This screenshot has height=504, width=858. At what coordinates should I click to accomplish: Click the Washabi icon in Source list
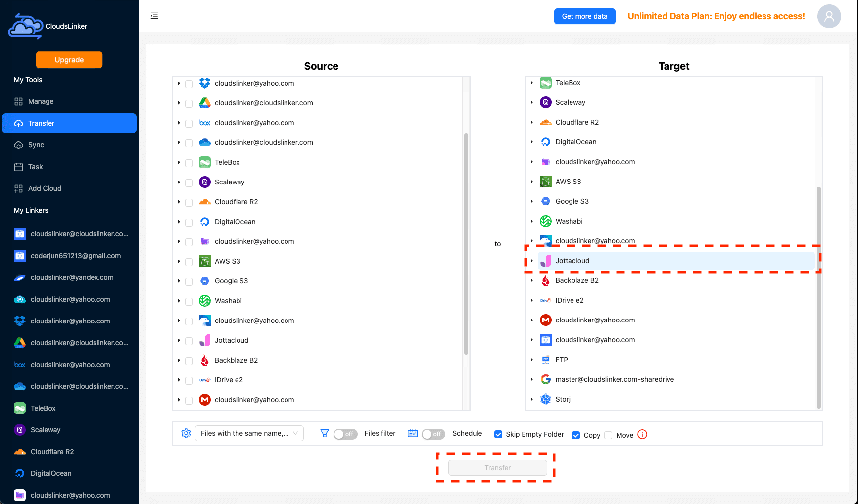[x=205, y=301]
